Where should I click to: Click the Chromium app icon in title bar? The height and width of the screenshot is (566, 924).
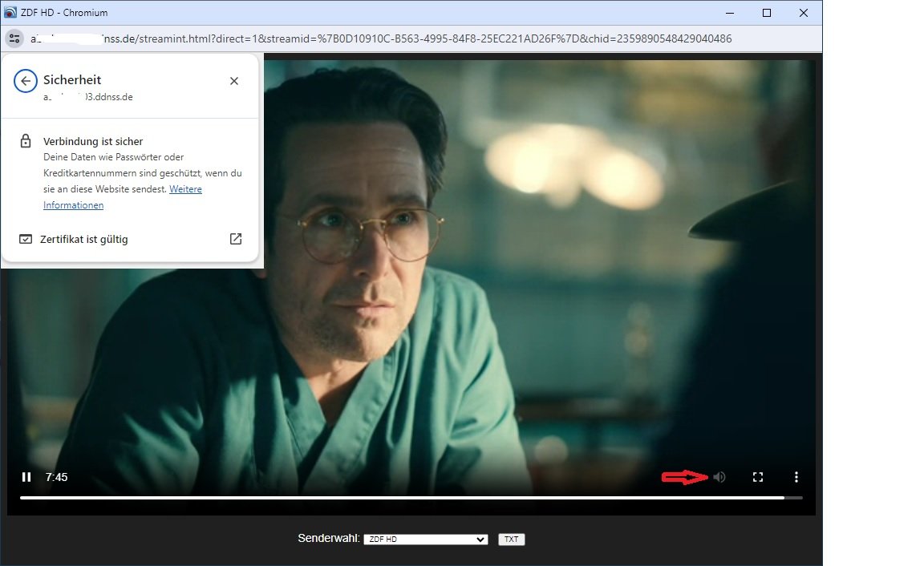pos(10,13)
